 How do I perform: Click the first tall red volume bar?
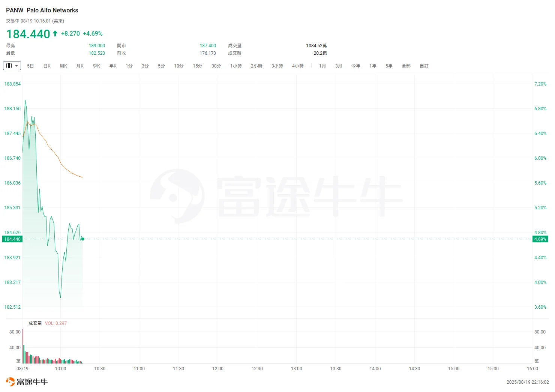tap(22, 347)
